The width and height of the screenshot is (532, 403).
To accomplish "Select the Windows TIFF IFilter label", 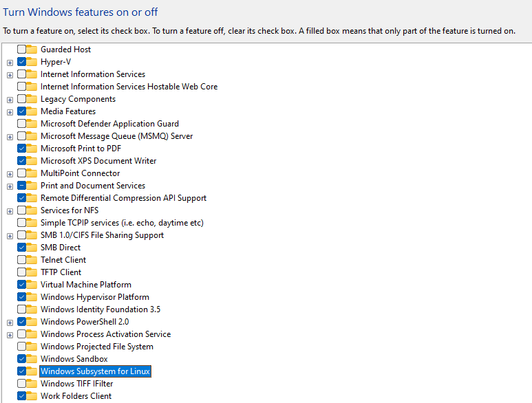I will pos(76,383).
